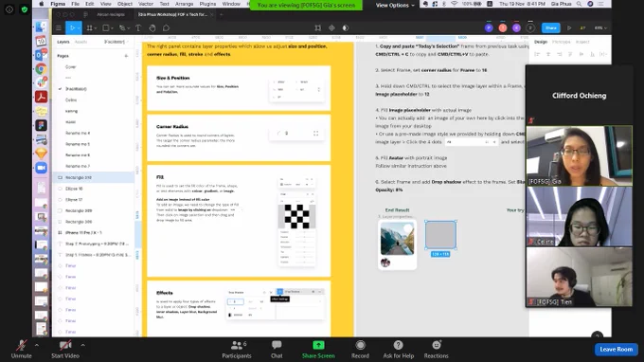Open the Edit menu
This screenshot has height=362, width=644.
click(x=90, y=4)
